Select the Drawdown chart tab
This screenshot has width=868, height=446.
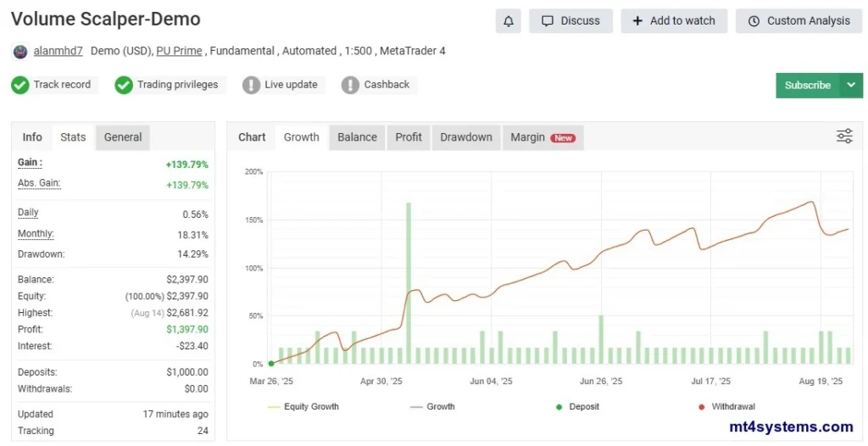[x=466, y=137]
